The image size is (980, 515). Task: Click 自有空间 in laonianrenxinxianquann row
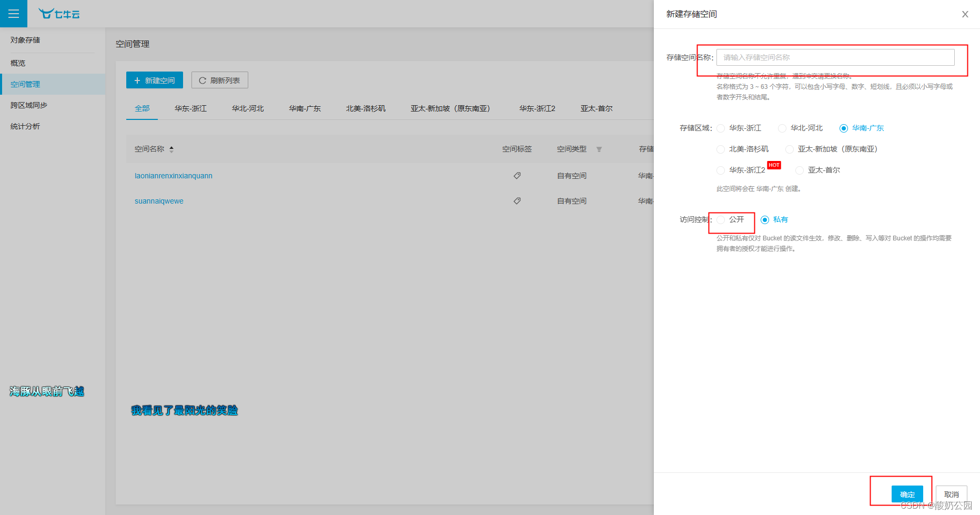pyautogui.click(x=572, y=176)
